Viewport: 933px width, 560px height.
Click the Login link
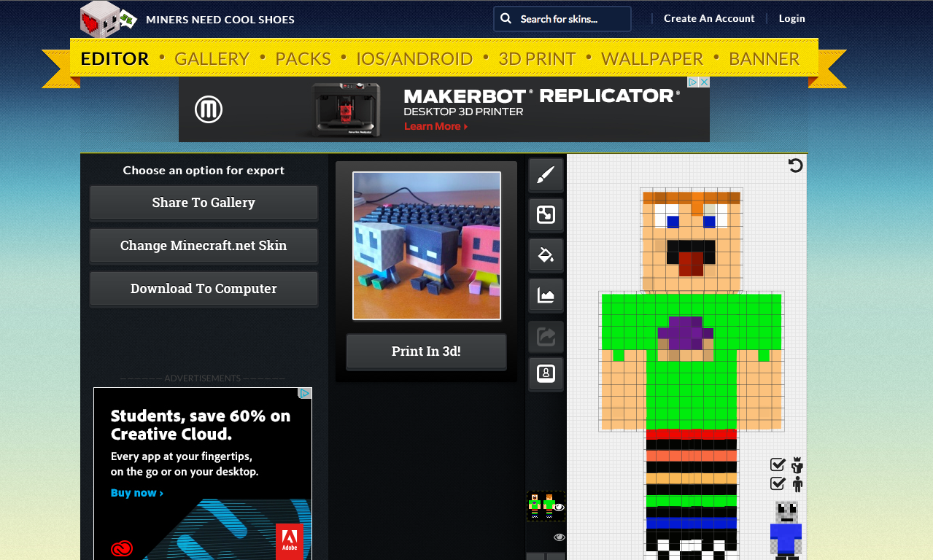click(x=791, y=19)
